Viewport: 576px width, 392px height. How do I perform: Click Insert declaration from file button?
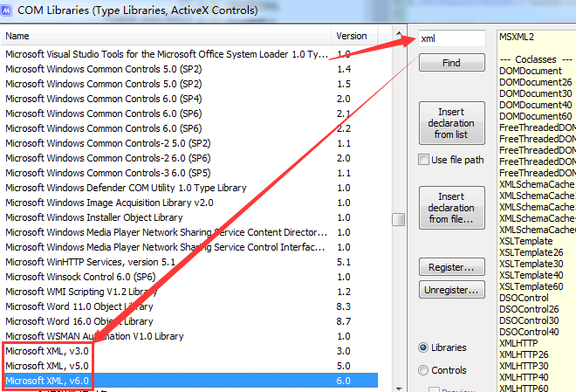tap(451, 208)
